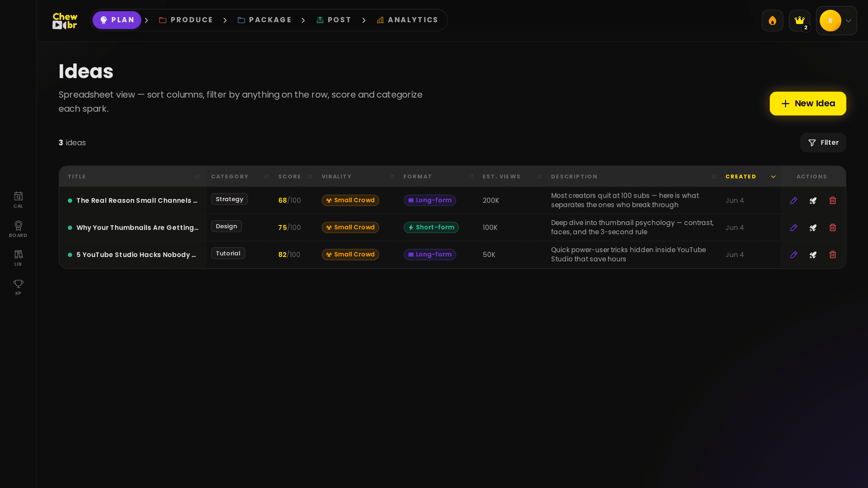The width and height of the screenshot is (868, 488).
Task: Switch to the Post tab
Action: click(x=334, y=20)
